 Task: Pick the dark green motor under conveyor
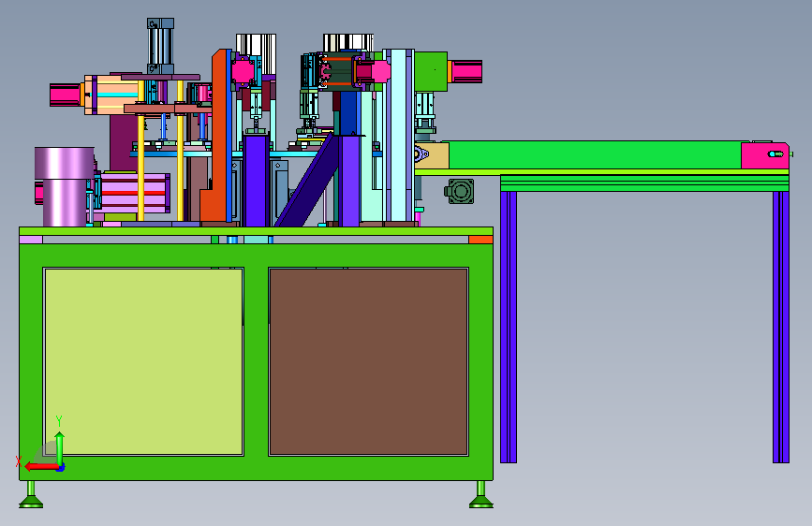click(x=459, y=191)
